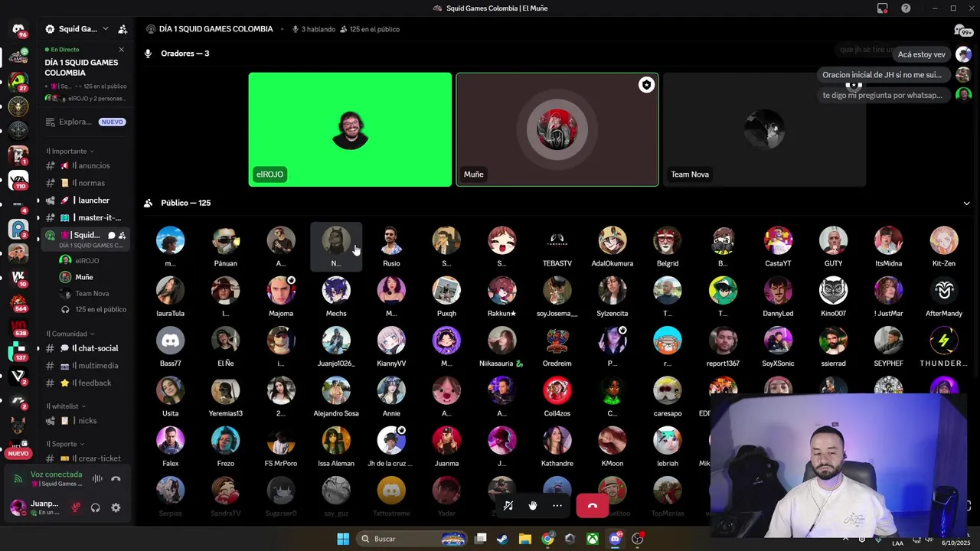Open Explorar channels with NUEVO badge

click(84, 122)
